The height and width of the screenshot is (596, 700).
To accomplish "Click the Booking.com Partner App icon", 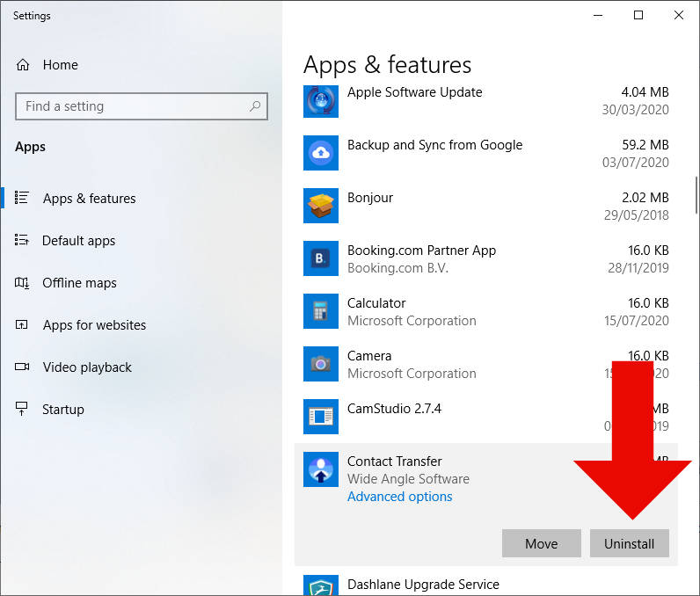I will tap(320, 258).
